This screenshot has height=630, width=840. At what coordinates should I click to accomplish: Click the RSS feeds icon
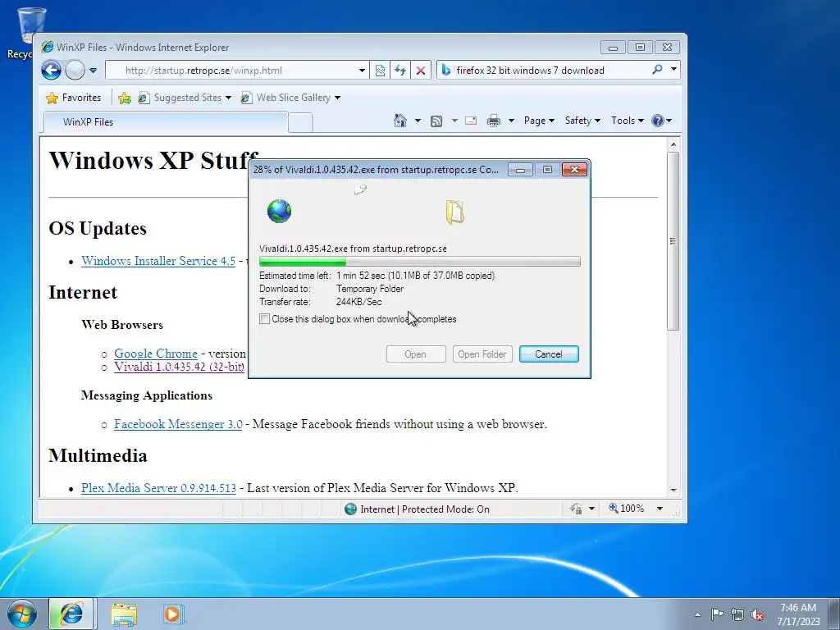[x=436, y=121]
